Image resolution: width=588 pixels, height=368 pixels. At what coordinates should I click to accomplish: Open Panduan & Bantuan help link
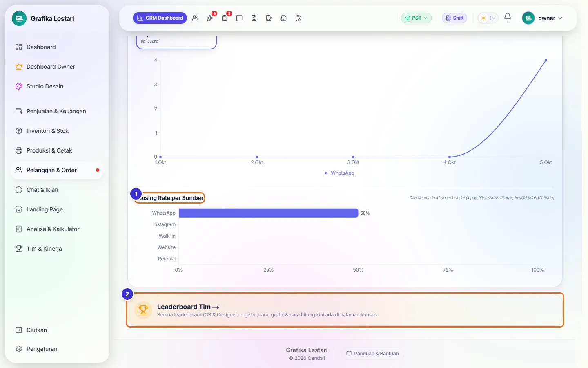pyautogui.click(x=372, y=354)
